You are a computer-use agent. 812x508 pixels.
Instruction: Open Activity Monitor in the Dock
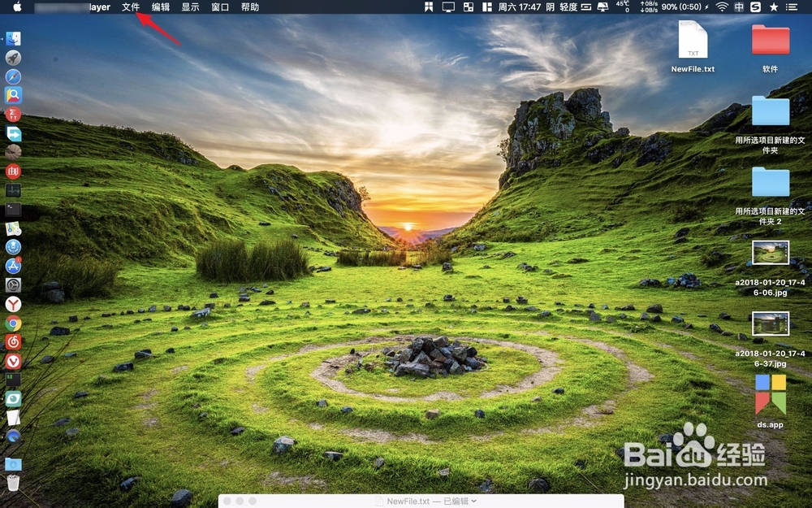(13, 189)
